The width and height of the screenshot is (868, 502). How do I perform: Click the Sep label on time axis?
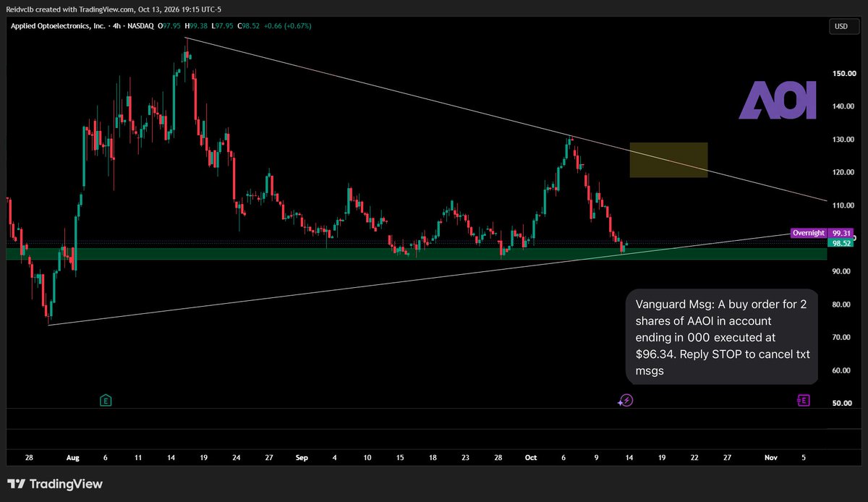click(302, 458)
